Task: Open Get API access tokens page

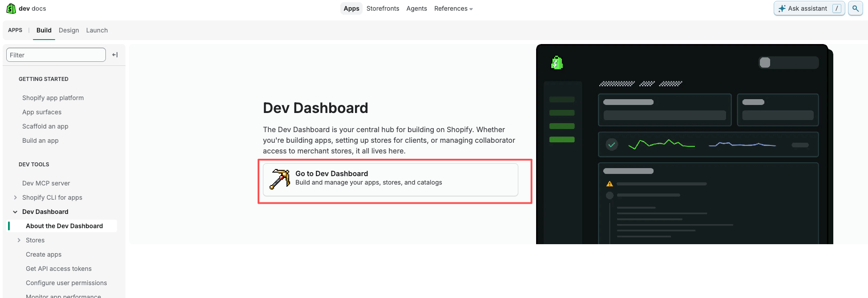Action: [x=59, y=269]
